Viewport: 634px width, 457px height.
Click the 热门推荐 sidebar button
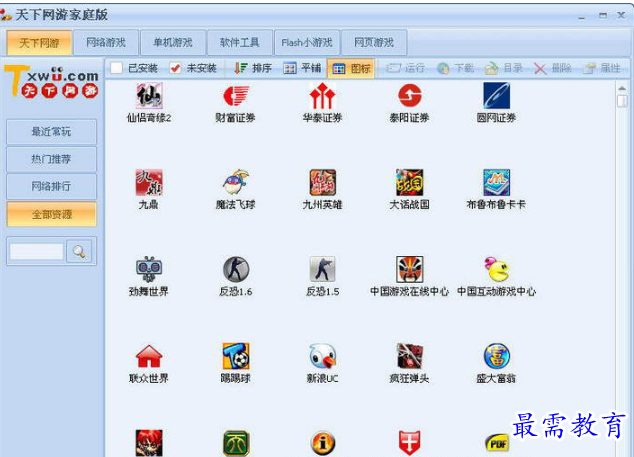pyautogui.click(x=51, y=159)
